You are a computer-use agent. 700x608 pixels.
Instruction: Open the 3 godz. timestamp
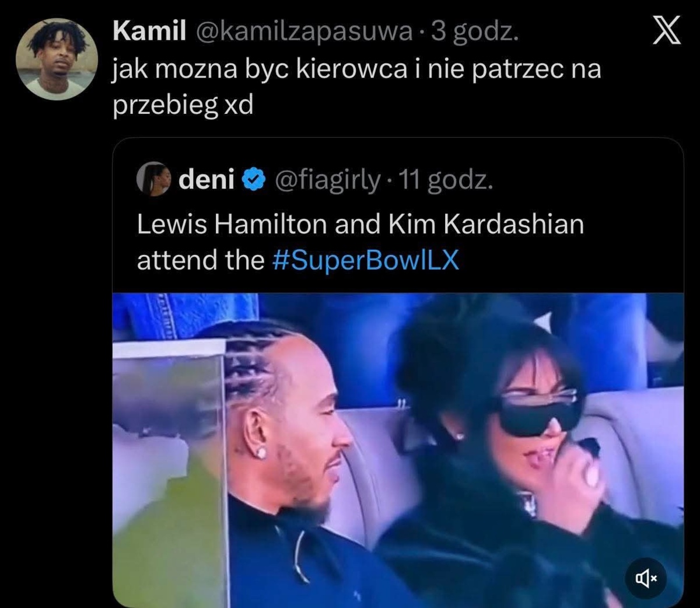(474, 32)
